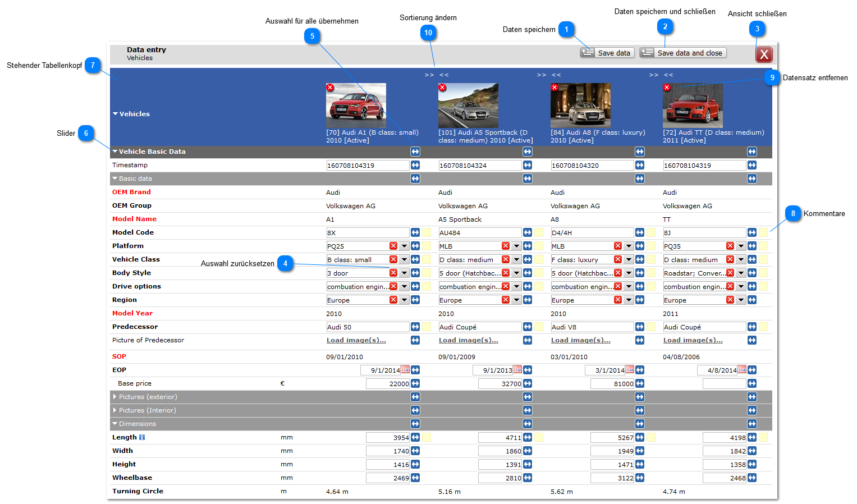
Task: Open Audi A1 Platform dropdown
Action: [404, 246]
